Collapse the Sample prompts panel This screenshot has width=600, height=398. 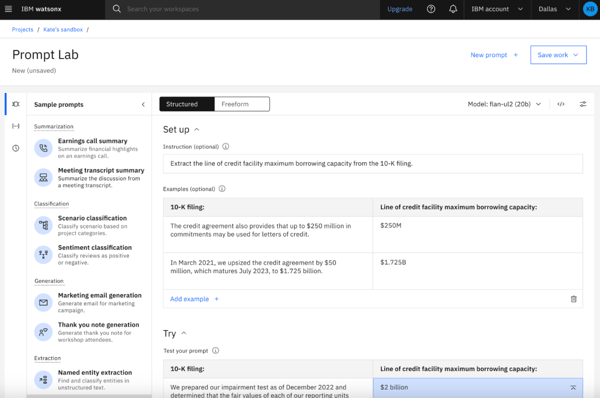(x=143, y=104)
